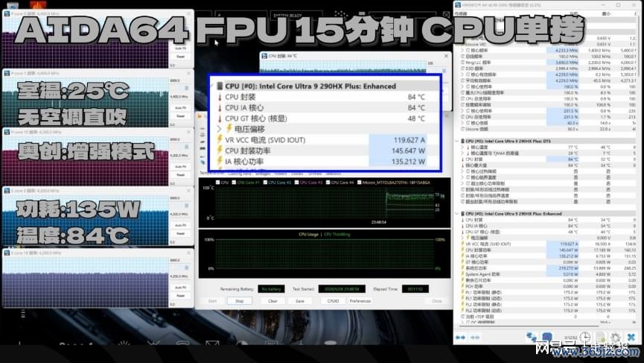This screenshot has width=644, height=363.
Task: Click the HWiNFO vertical scrollbar
Action: tap(638, 45)
